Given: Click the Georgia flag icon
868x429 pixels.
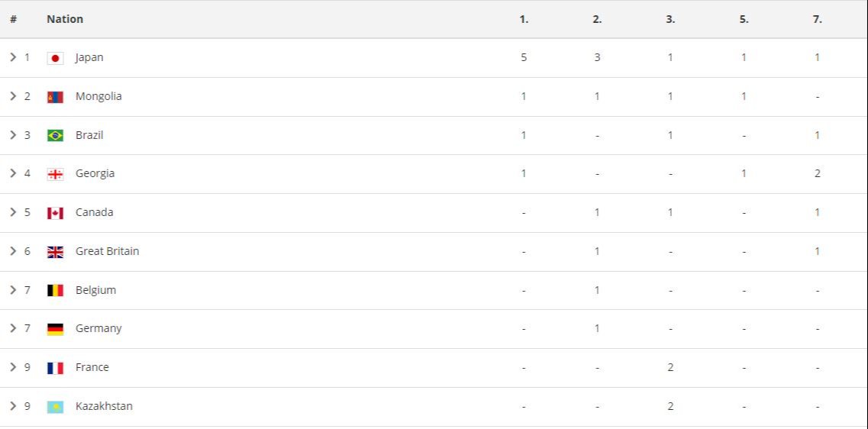Looking at the screenshot, I should (x=55, y=174).
